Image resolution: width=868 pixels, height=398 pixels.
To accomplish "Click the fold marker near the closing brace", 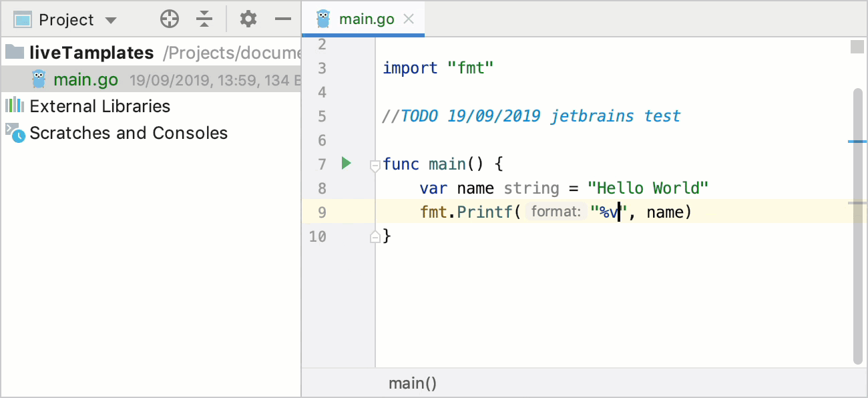I will pos(375,236).
